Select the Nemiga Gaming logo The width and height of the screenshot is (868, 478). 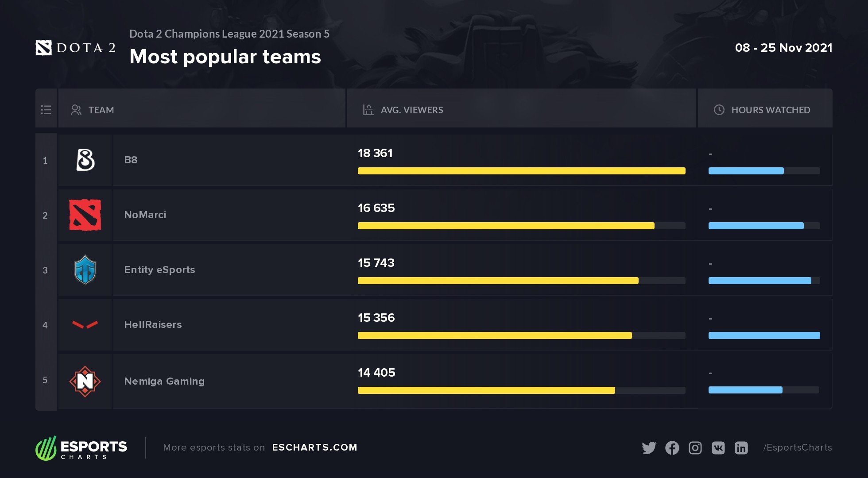click(x=85, y=381)
